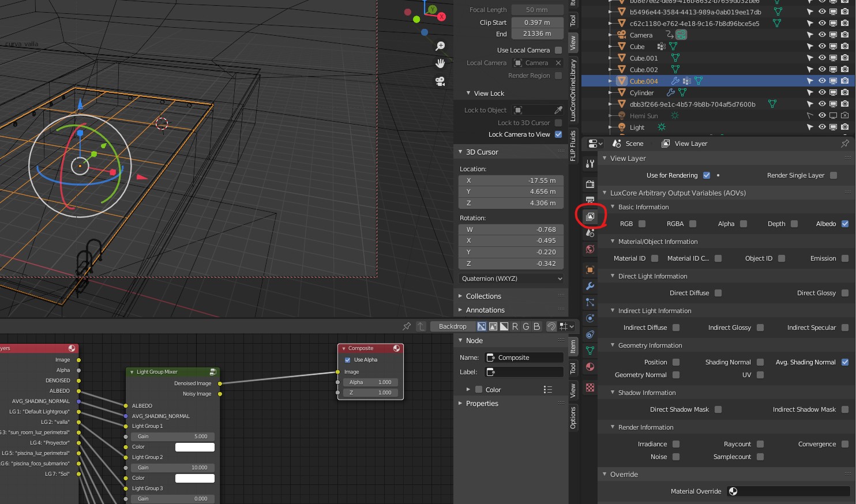Disable the Albedo AOV checkbox
Image resolution: width=856 pixels, height=504 pixels.
[x=845, y=224]
